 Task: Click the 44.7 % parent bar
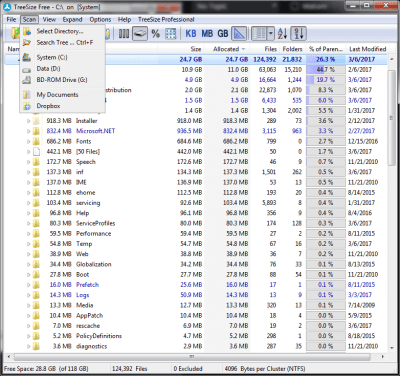pyautogui.click(x=325, y=70)
